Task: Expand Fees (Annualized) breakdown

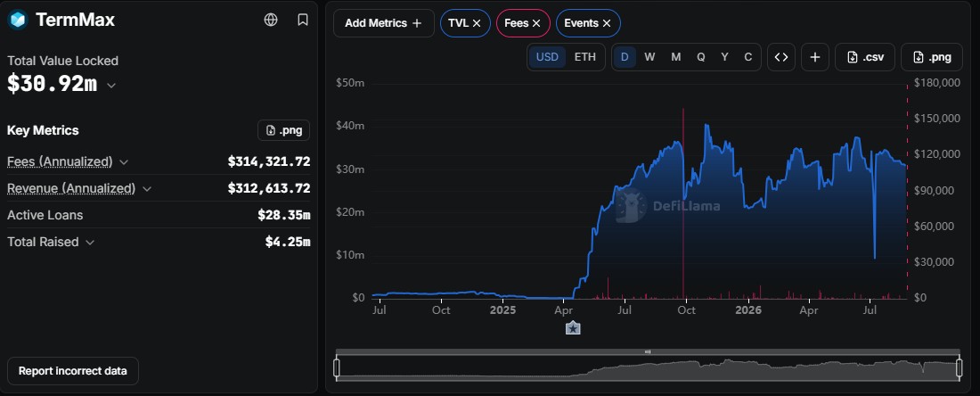Action: click(x=124, y=162)
